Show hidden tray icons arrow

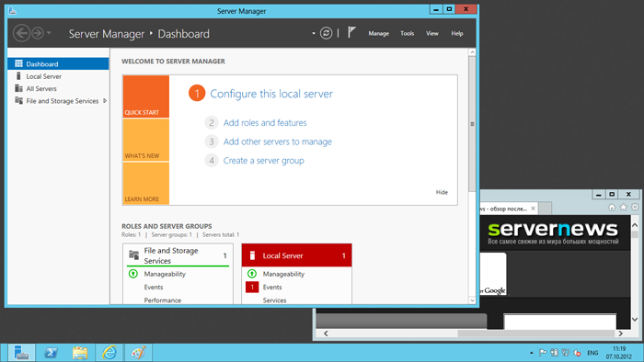coord(532,353)
